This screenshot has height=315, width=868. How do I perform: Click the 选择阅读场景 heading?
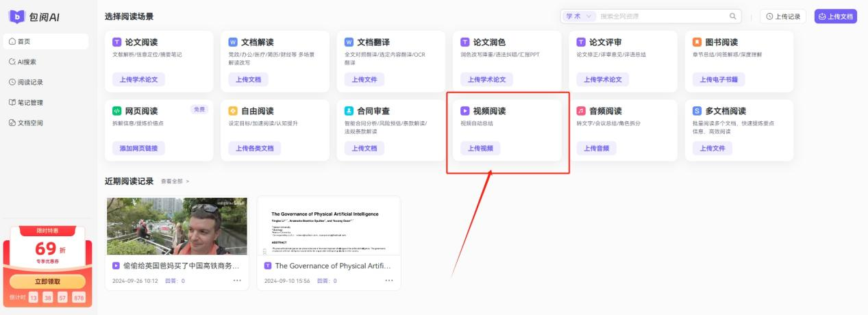pyautogui.click(x=129, y=16)
